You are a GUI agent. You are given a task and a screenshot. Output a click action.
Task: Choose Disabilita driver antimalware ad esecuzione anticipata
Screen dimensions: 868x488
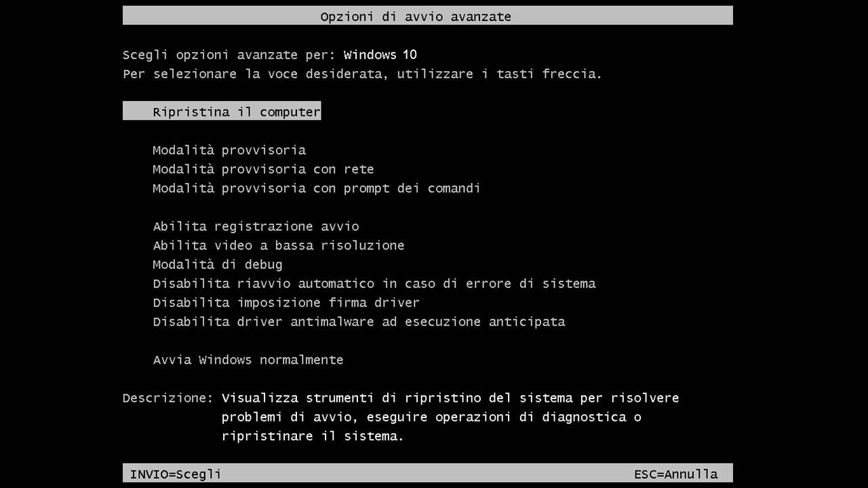click(x=359, y=321)
